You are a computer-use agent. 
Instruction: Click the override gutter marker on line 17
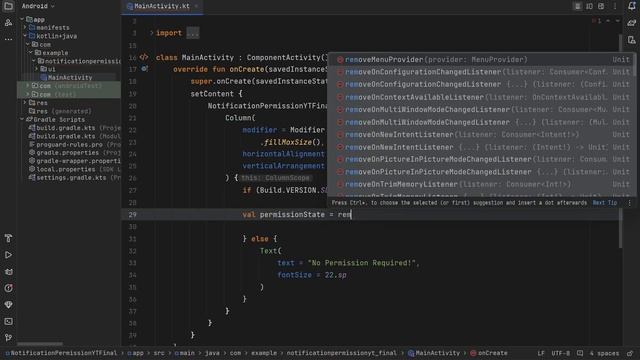pos(144,69)
